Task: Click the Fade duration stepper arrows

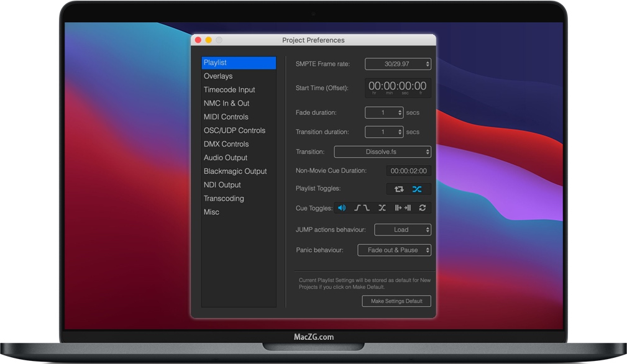Action: (x=400, y=113)
